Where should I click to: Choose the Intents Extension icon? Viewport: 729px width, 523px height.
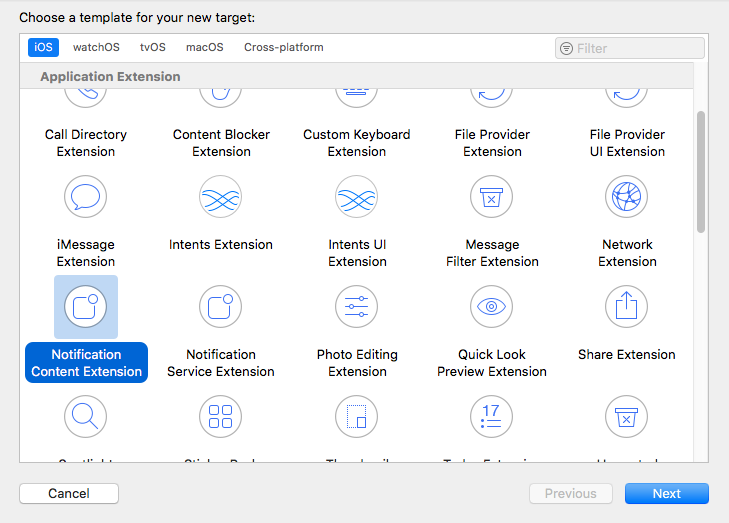221,197
